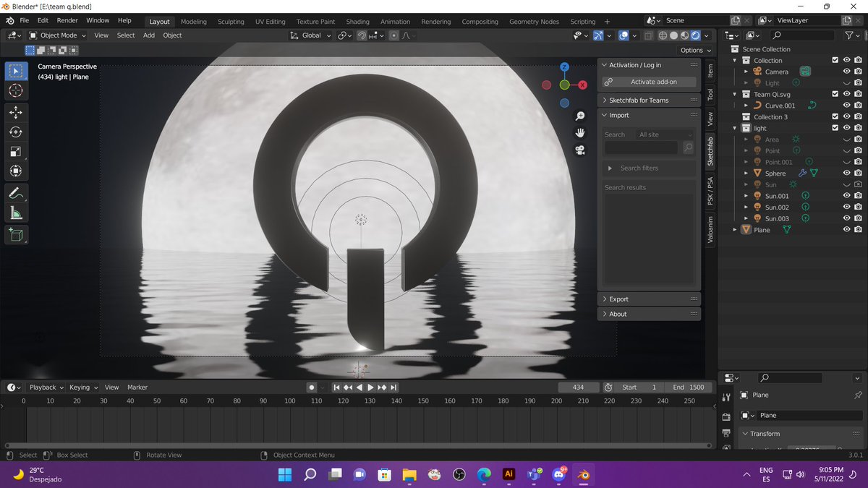The image size is (868, 488).
Task: Click the red X axis gizmo
Action: coord(582,85)
